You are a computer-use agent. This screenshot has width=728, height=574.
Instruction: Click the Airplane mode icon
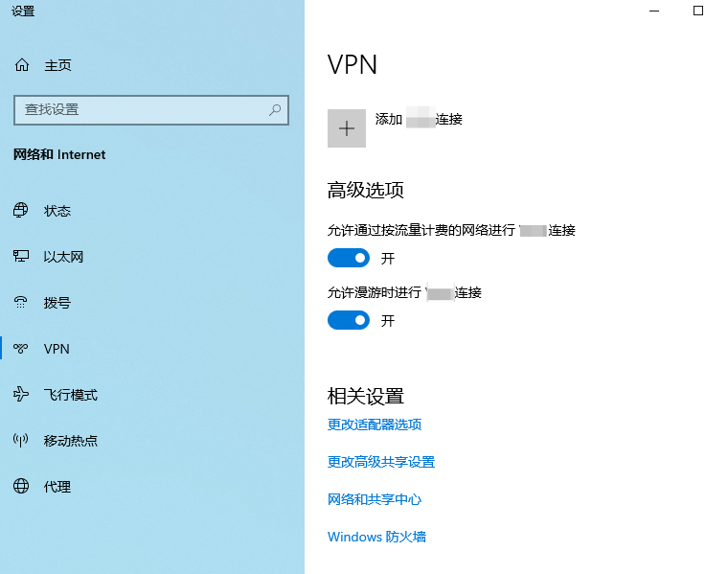pos(21,395)
